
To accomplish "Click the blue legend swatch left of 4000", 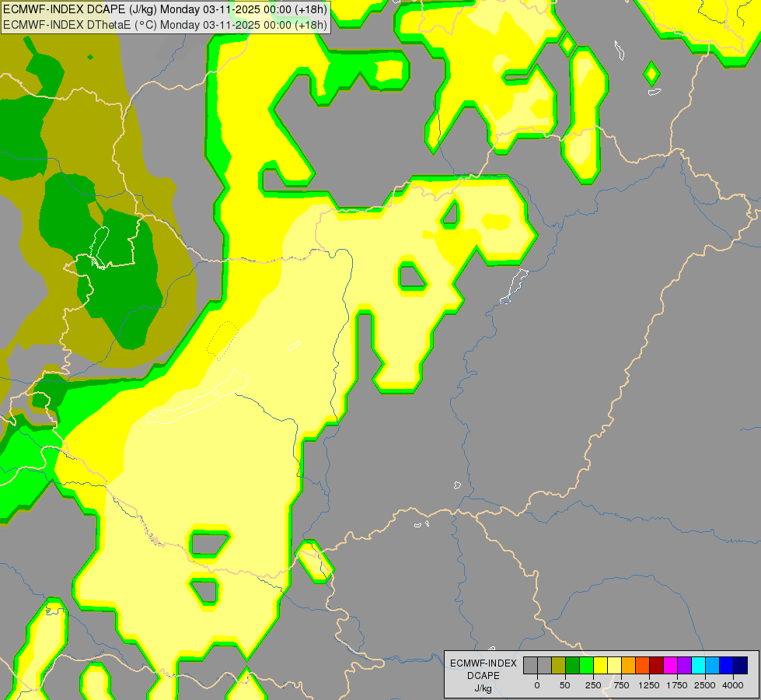I will [727, 665].
